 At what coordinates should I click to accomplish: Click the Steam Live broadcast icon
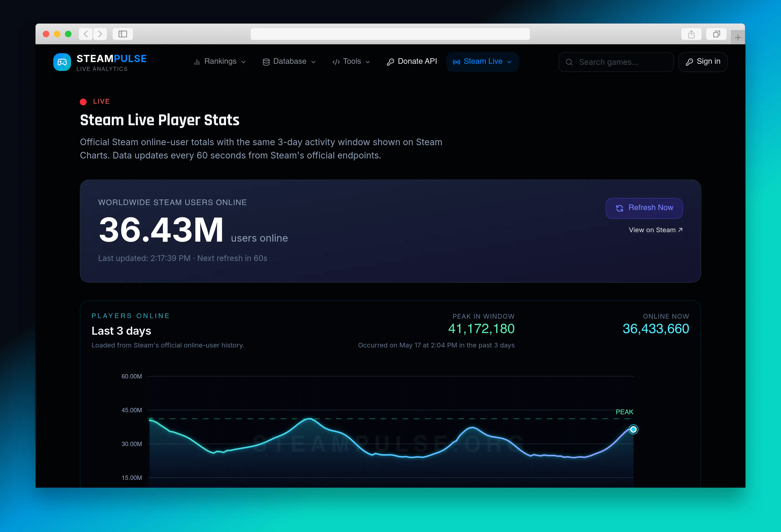tap(456, 62)
